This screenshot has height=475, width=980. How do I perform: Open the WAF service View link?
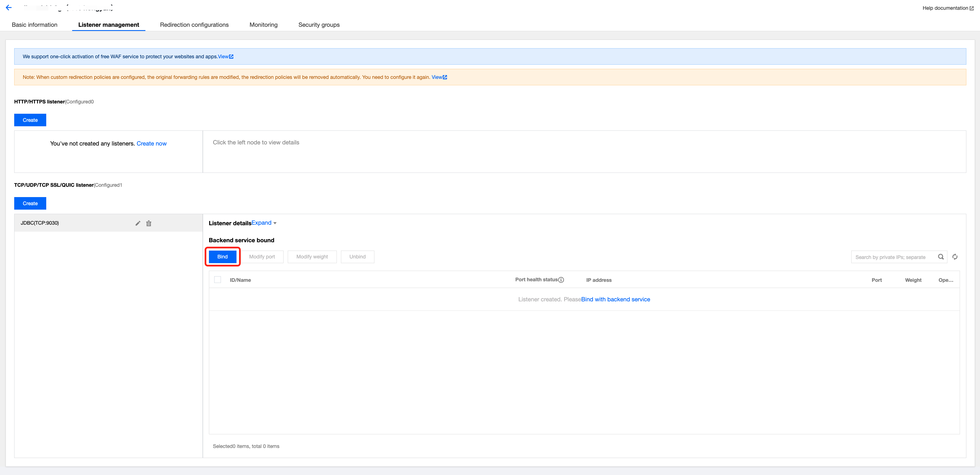coord(225,56)
